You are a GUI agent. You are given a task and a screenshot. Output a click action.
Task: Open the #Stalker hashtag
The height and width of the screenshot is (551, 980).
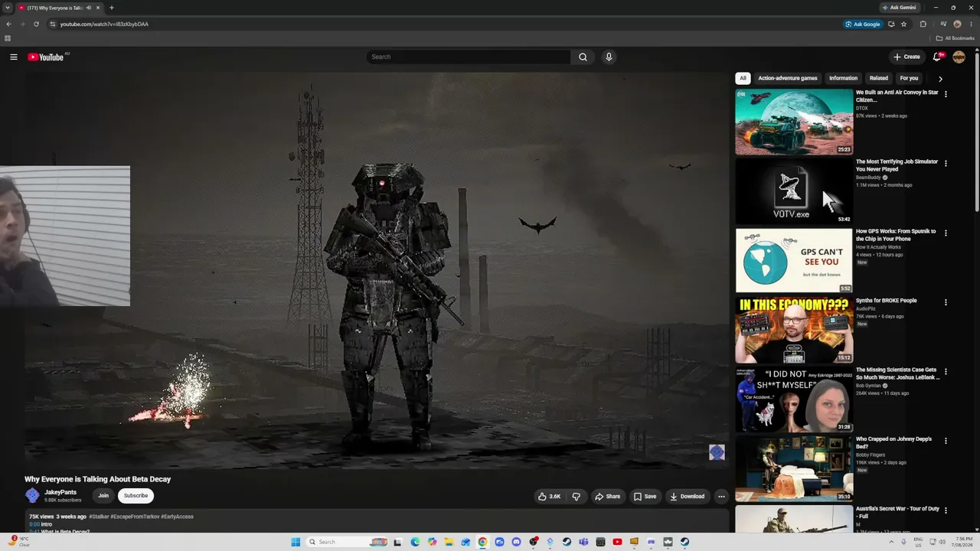coord(99,517)
